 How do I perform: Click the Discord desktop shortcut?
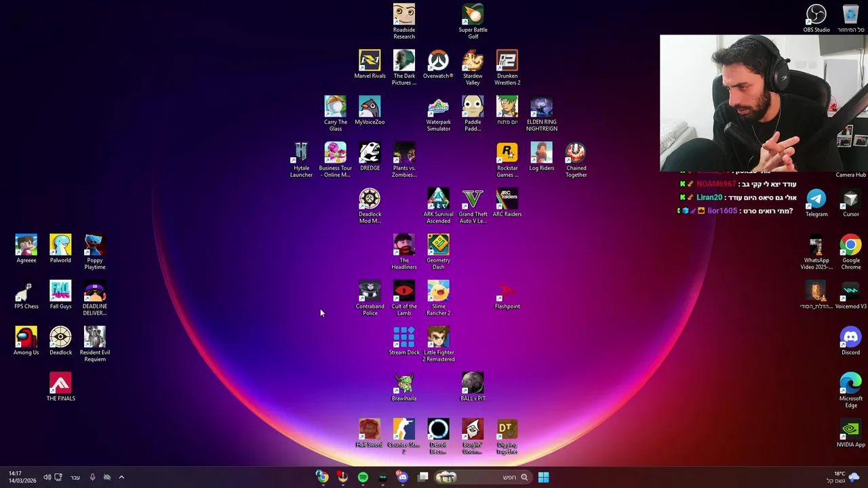tap(851, 341)
